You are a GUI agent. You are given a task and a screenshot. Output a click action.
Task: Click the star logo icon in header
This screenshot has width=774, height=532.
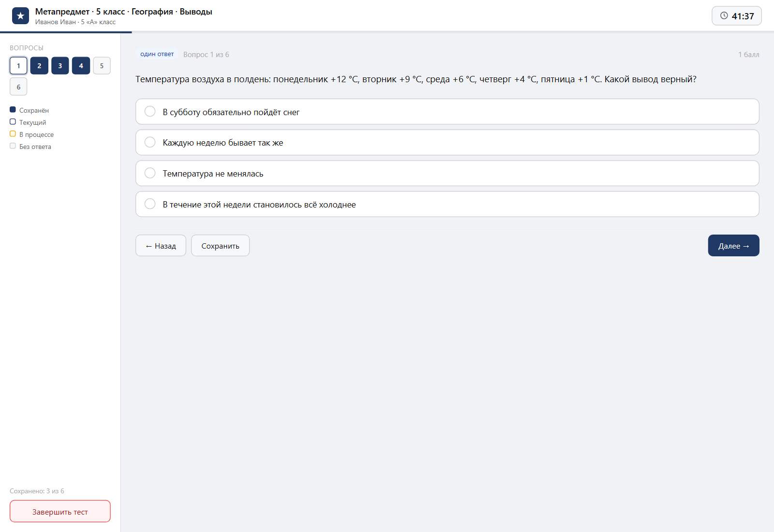[x=20, y=16]
